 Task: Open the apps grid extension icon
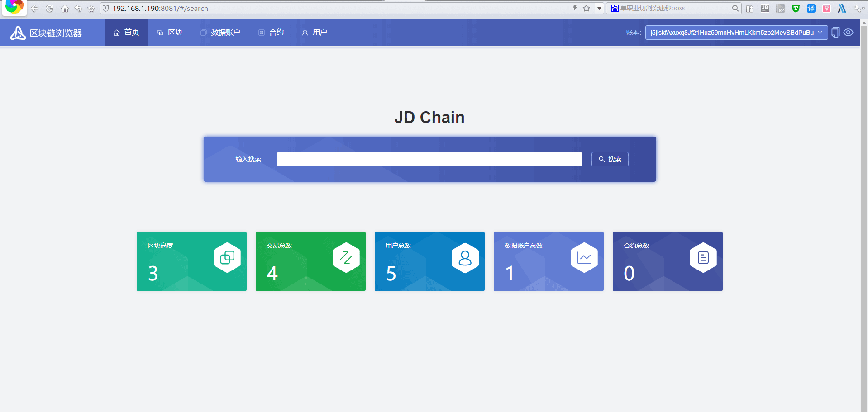pos(750,8)
